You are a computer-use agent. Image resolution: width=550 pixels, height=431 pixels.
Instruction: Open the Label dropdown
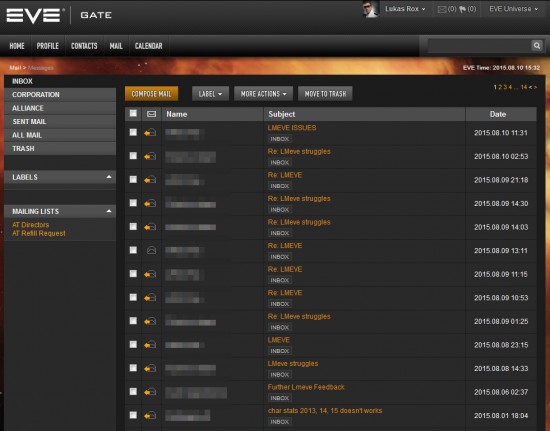[210, 94]
